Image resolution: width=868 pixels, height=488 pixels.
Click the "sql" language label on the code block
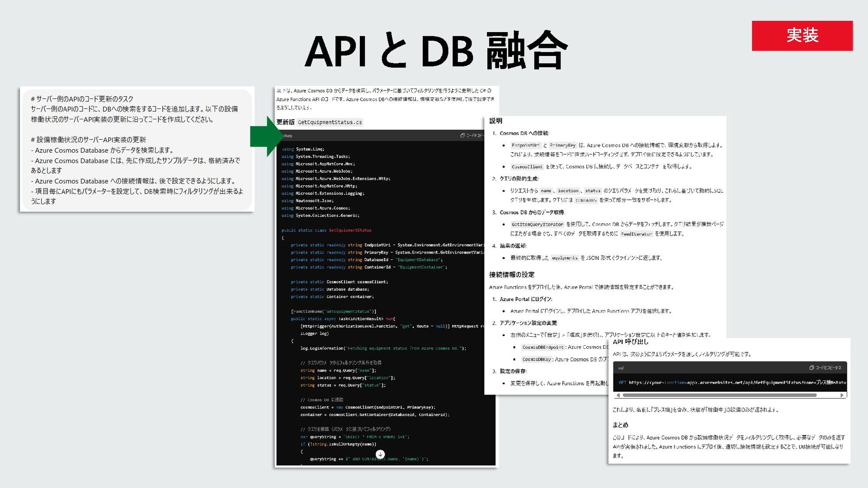click(620, 368)
